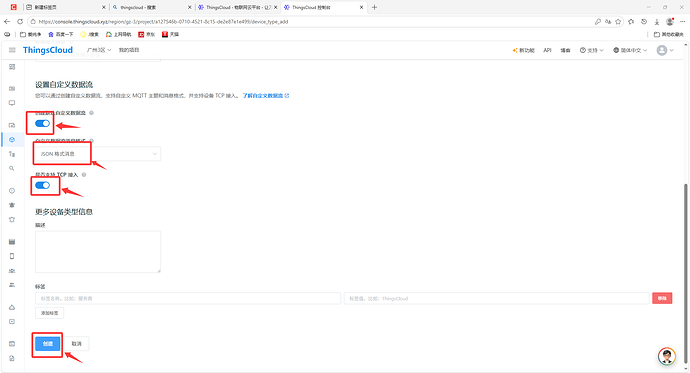
Task: Toggle the ThingsCloud hamburger sidebar menu
Action: [12, 50]
